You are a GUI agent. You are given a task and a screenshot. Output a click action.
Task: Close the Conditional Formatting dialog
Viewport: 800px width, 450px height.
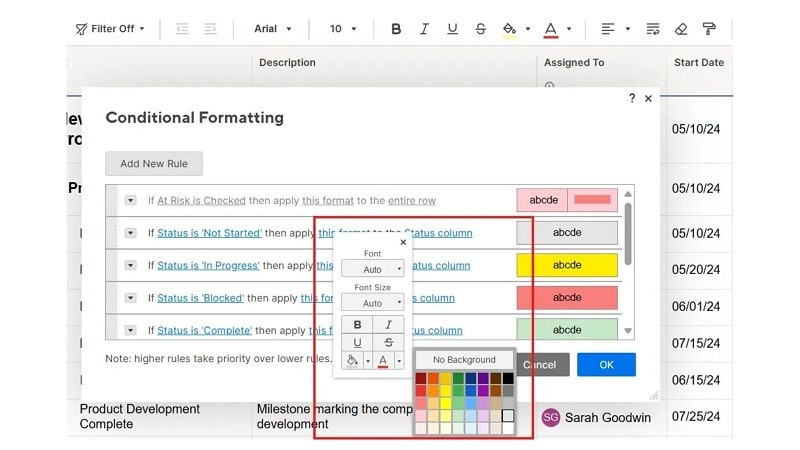point(648,98)
